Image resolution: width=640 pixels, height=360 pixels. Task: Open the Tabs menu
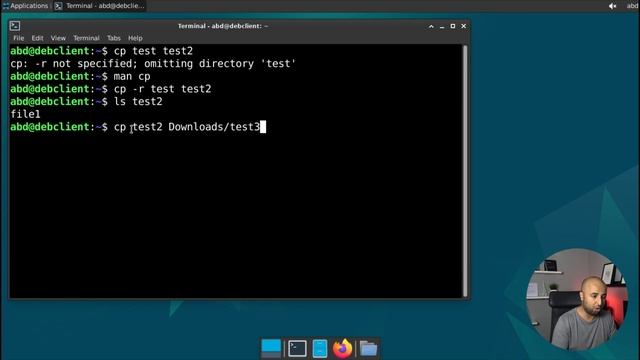tap(113, 38)
